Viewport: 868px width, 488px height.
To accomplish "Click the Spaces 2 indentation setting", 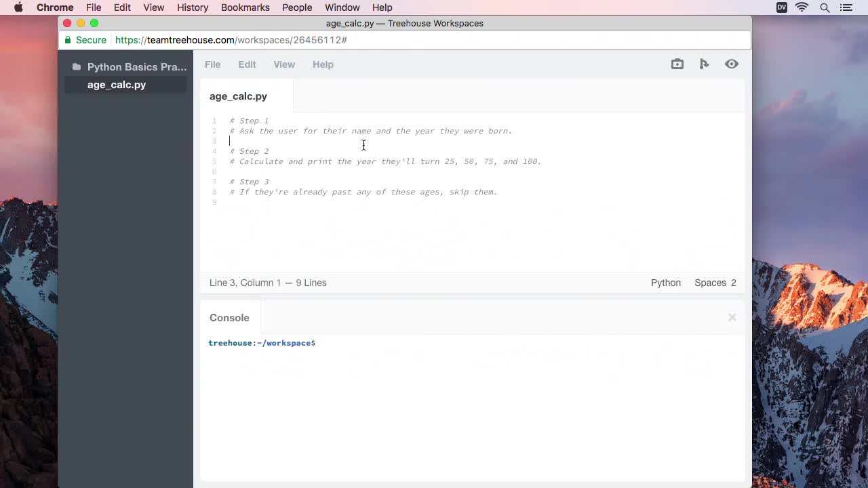I will [x=715, y=283].
